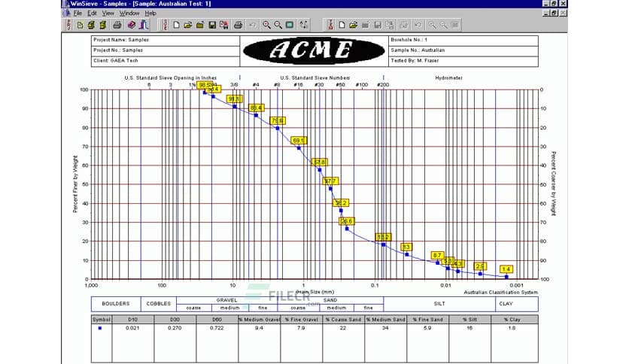This screenshot has width=629, height=364.
Task: Select the 59.1 data label on curve
Action: (x=299, y=141)
